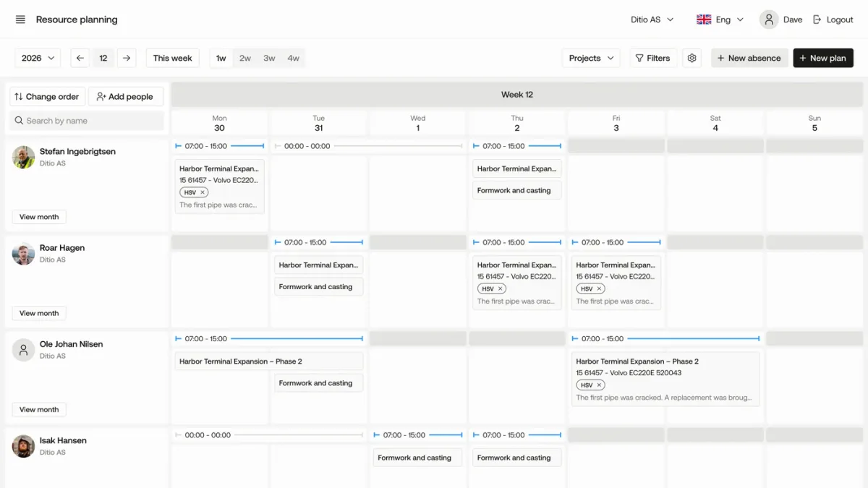Click Roar's Tuesday Harbor Terminal Expan... card

click(319, 265)
